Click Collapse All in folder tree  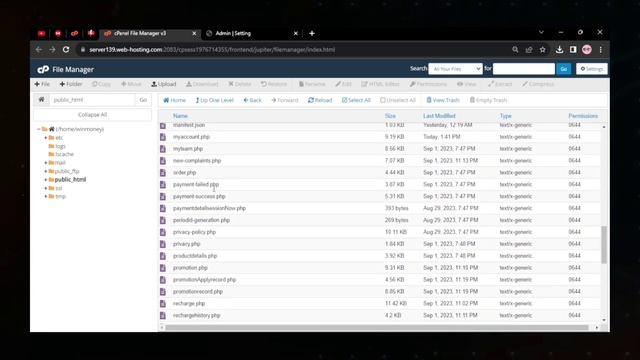pyautogui.click(x=92, y=115)
